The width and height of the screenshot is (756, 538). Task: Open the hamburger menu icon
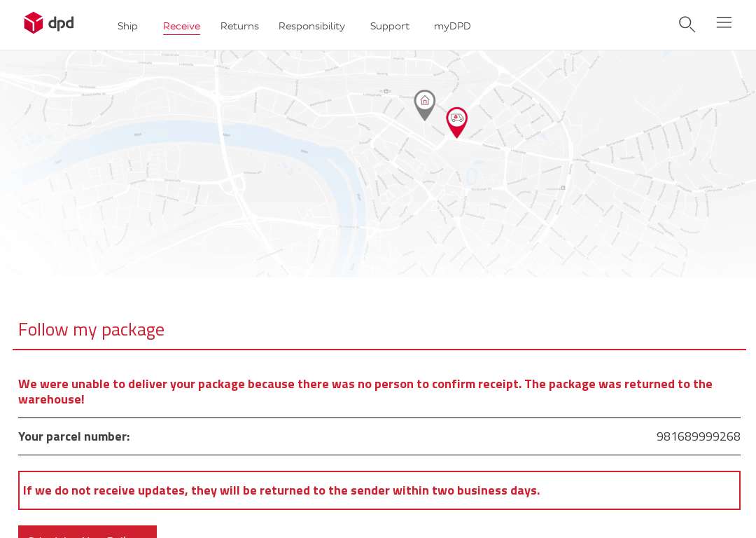click(x=724, y=22)
